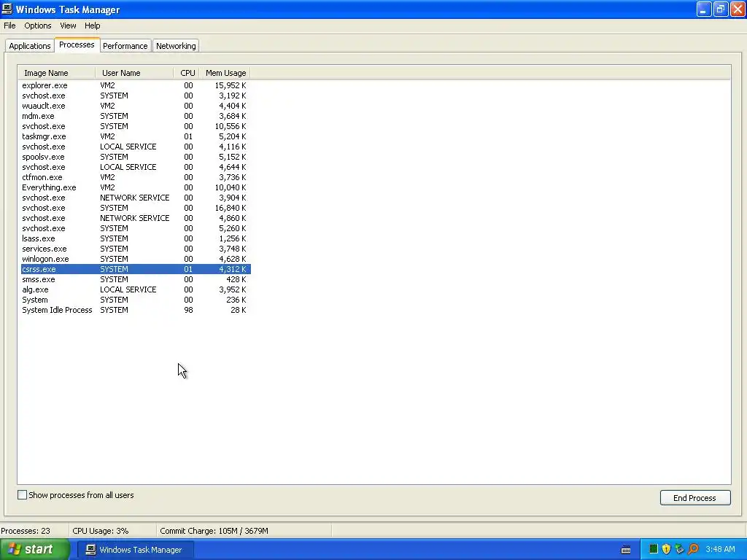Click the Windows Task Manager taskbar button
Screen dimensions: 747x560
[135, 550]
